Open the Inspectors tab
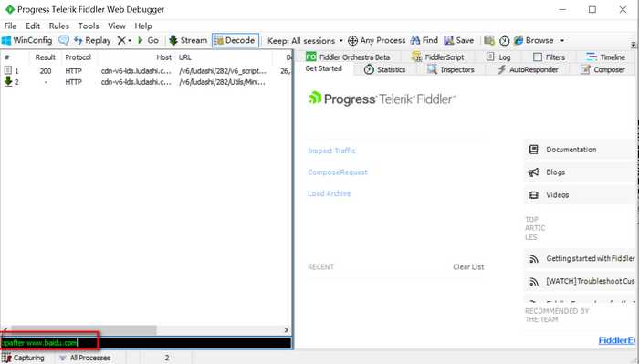The height and width of the screenshot is (364, 639). [451, 69]
